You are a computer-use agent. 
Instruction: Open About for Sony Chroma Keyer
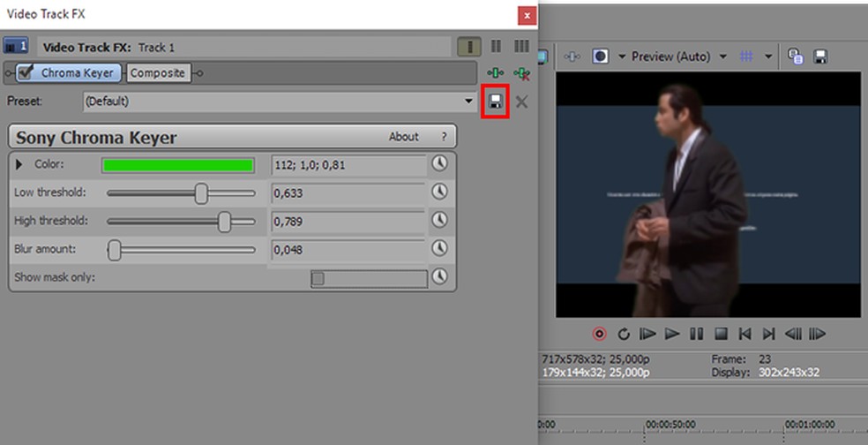(x=403, y=137)
